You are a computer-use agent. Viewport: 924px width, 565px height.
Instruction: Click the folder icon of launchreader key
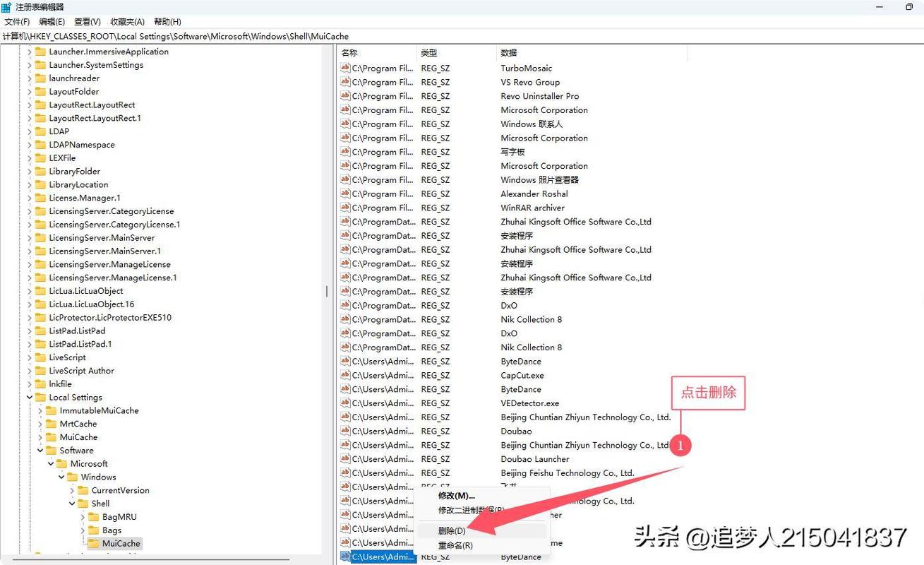pyautogui.click(x=40, y=78)
